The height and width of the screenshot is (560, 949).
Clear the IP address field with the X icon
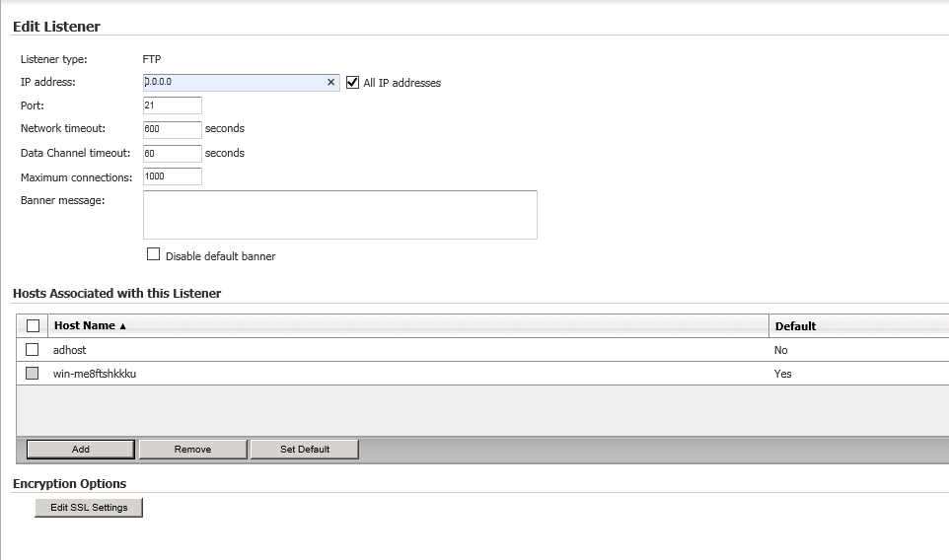tap(330, 82)
